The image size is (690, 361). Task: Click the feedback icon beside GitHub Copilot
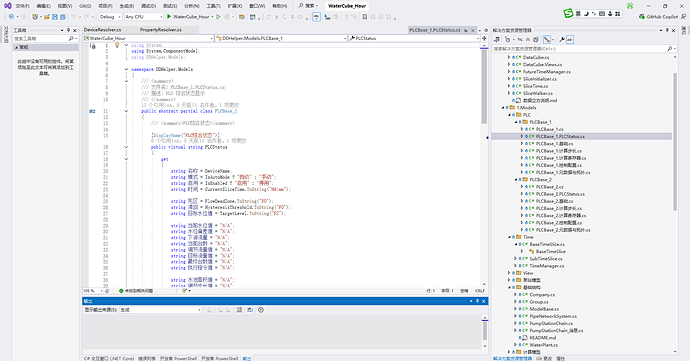(x=683, y=17)
